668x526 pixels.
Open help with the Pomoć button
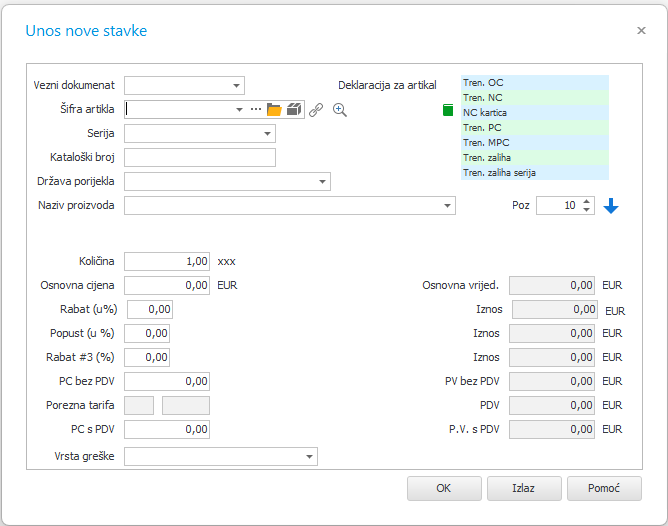coord(604,488)
